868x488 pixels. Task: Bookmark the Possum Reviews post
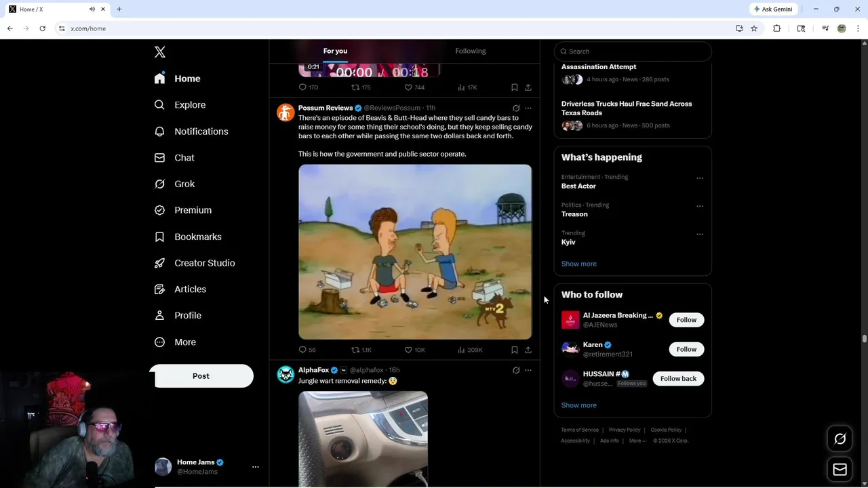(515, 350)
